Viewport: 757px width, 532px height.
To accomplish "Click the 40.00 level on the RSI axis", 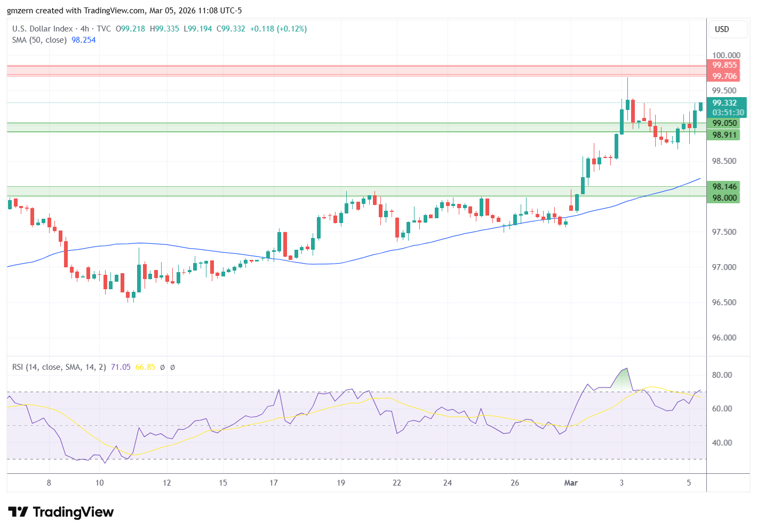I will click(722, 443).
